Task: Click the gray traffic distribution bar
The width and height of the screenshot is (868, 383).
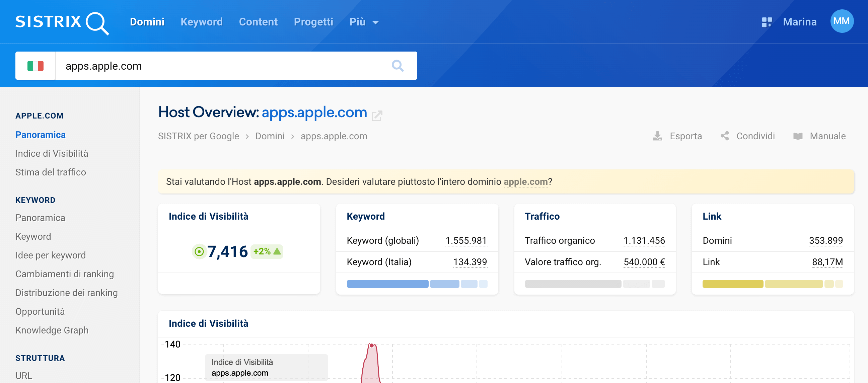Action: tap(595, 284)
